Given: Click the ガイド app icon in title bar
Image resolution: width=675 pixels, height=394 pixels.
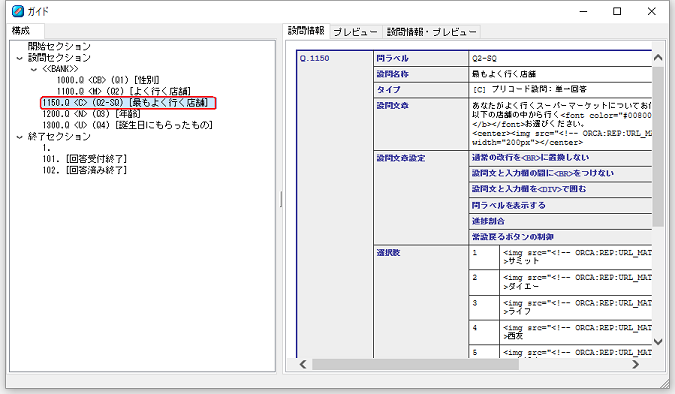Looking at the screenshot, I should (x=18, y=11).
